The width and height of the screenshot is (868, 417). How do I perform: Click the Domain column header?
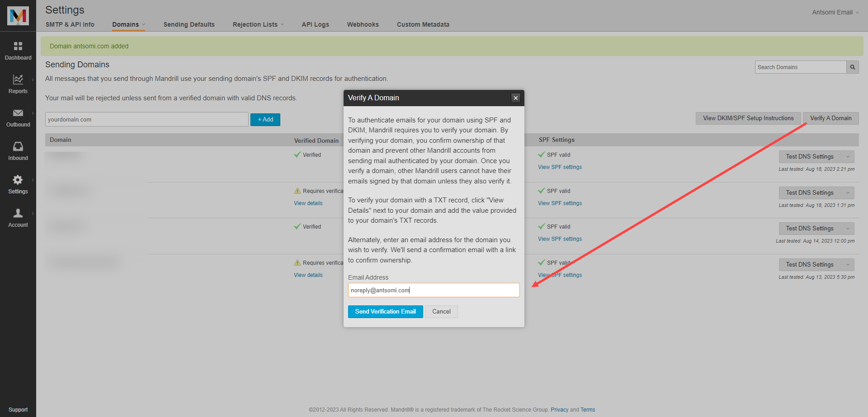click(x=61, y=140)
